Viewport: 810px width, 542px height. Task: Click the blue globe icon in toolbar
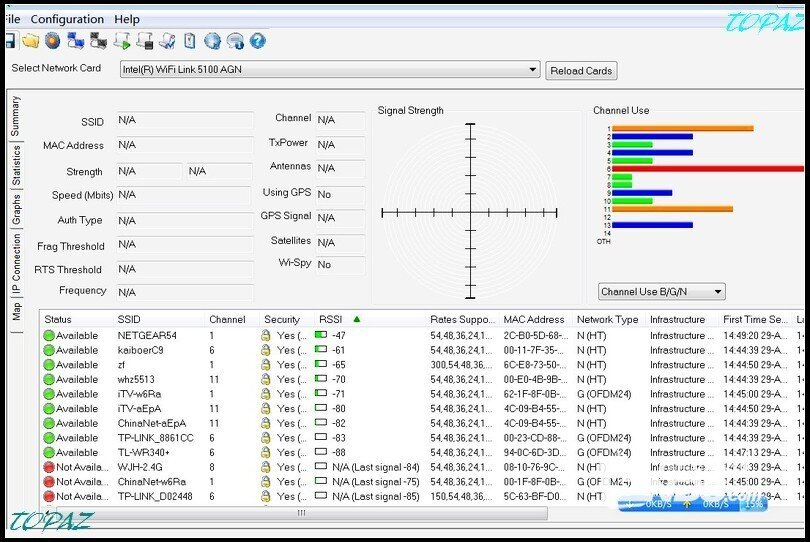[x=212, y=41]
